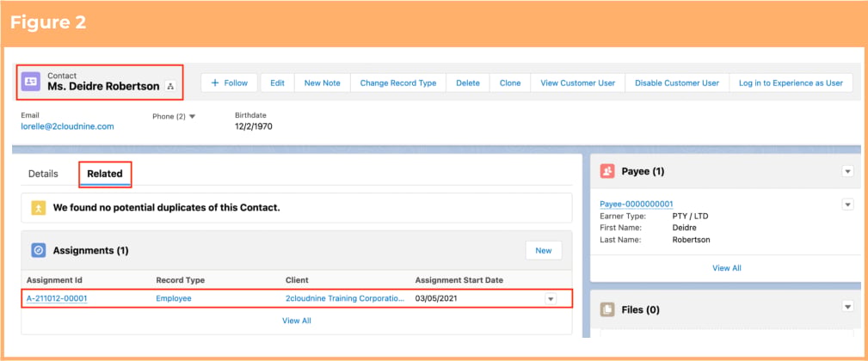Click the yellow duplicate-check icon
Viewport: 868px width, 361px height.
point(38,208)
